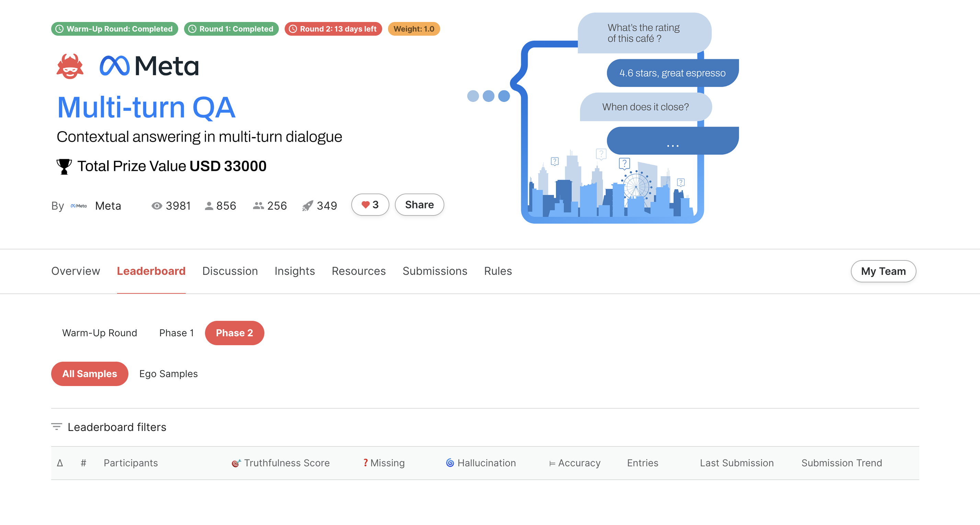Click the Round 2 days left badge
The width and height of the screenshot is (980, 525).
[333, 29]
